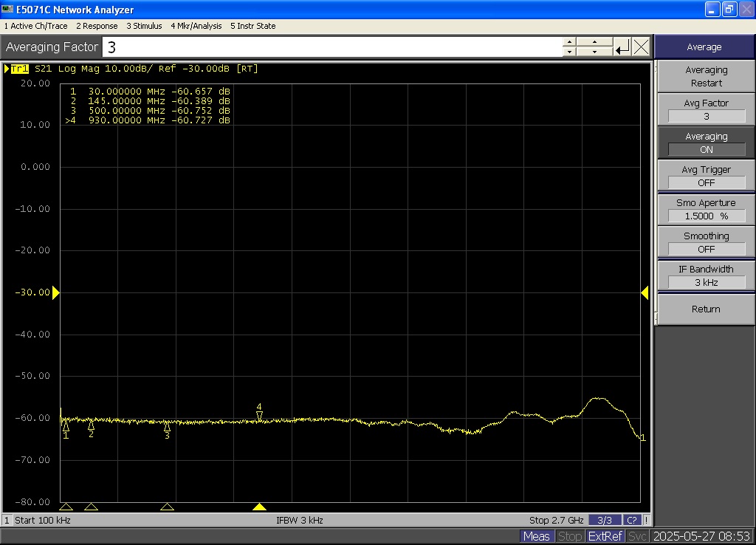Open the IF Bandwidth softkey

(706, 276)
